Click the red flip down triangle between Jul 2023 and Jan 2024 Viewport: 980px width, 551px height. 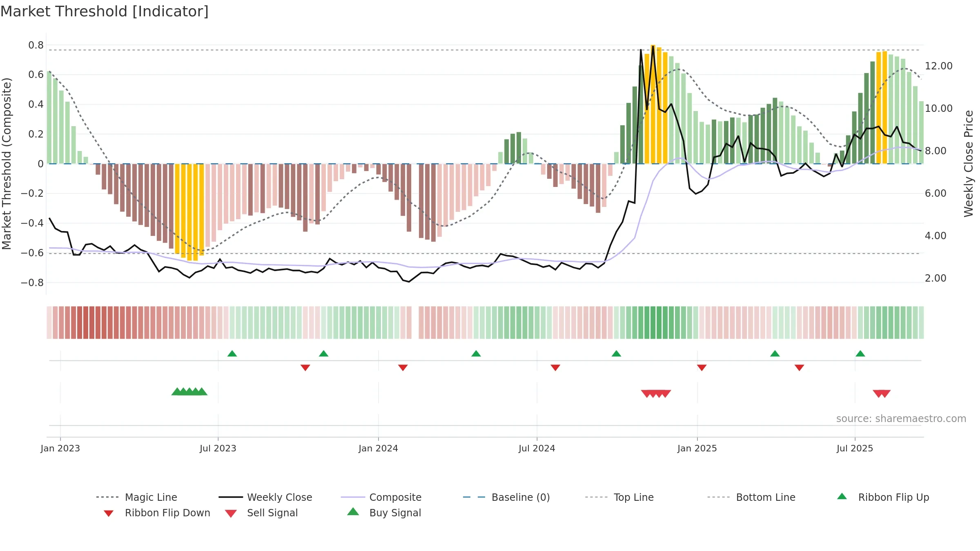(305, 368)
